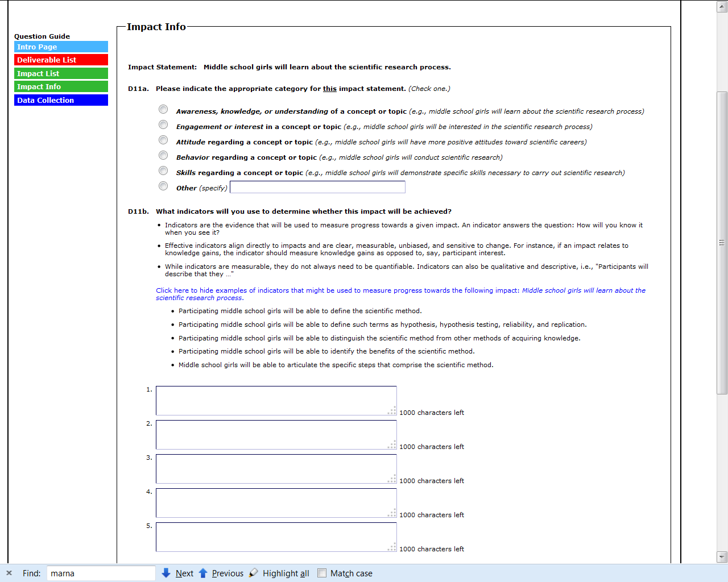728x582 pixels.
Task: Click the Highlight all marker icon
Action: point(254,573)
